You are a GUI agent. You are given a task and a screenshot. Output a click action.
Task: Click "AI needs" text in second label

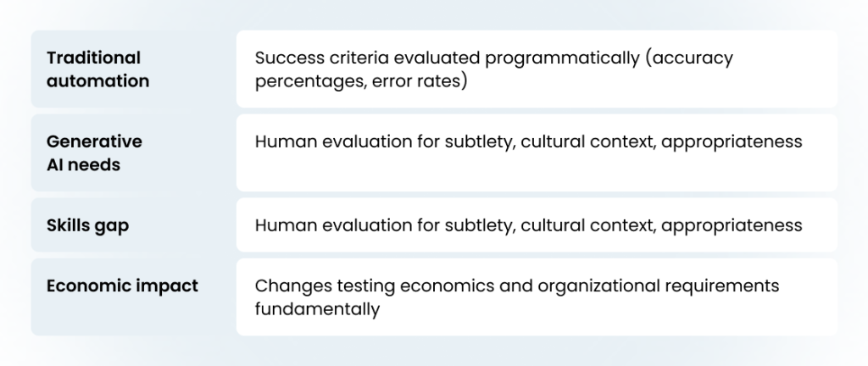point(83,164)
